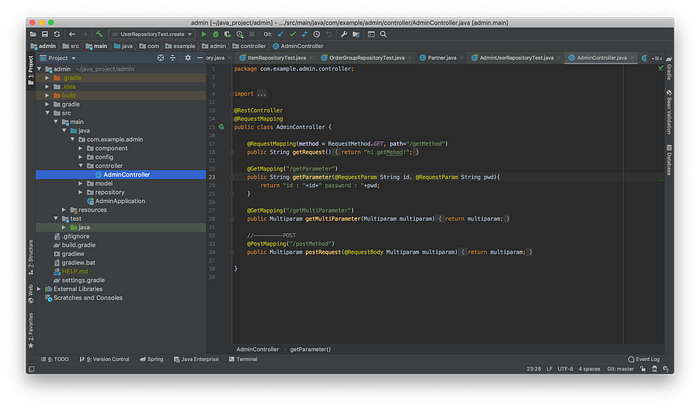The width and height of the screenshot is (700, 408).
Task: Click the green Run button in toolbar
Action: [204, 33]
